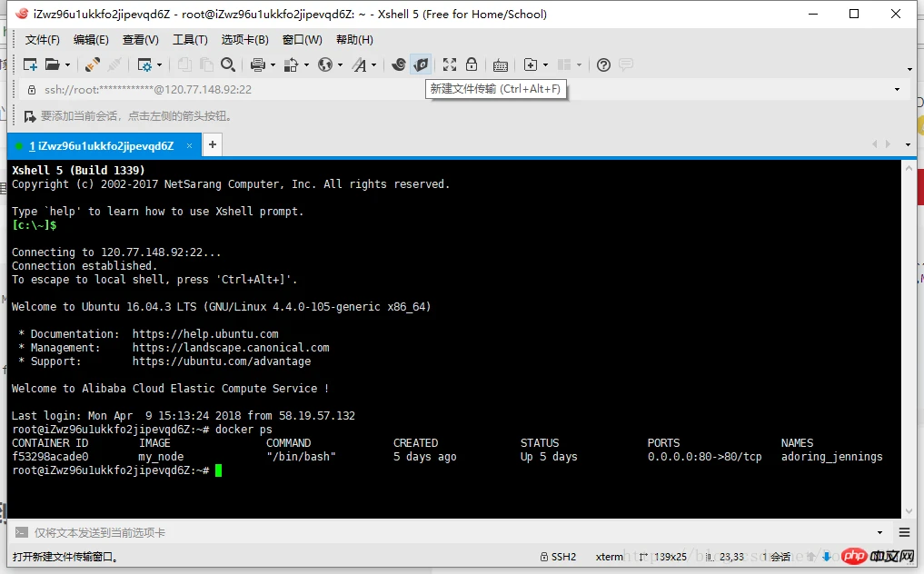Click the grayed Disconnect plug icon

pos(114,64)
